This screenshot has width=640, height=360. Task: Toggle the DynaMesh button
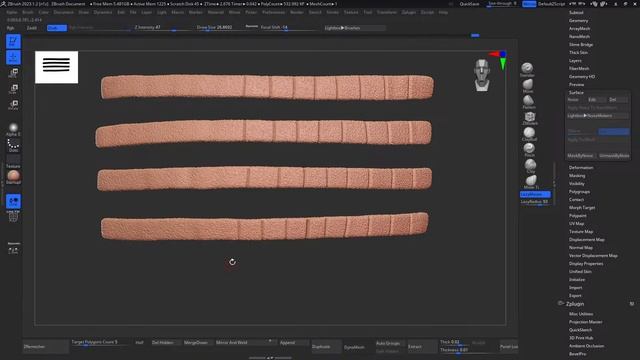pyautogui.click(x=354, y=347)
